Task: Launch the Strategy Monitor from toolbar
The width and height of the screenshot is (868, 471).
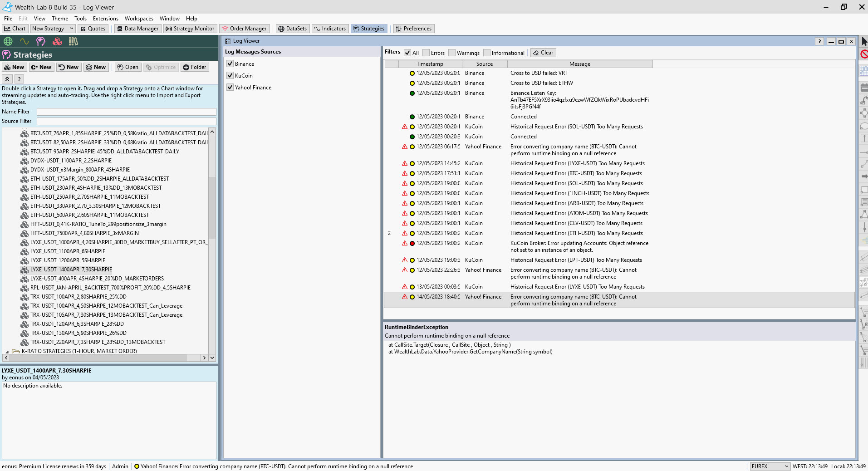Action: click(x=190, y=29)
